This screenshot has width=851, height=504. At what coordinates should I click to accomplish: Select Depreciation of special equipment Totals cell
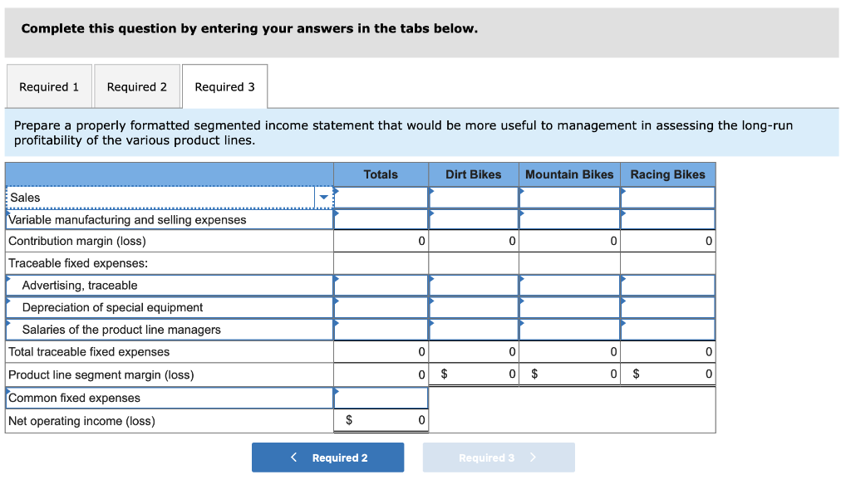(381, 307)
